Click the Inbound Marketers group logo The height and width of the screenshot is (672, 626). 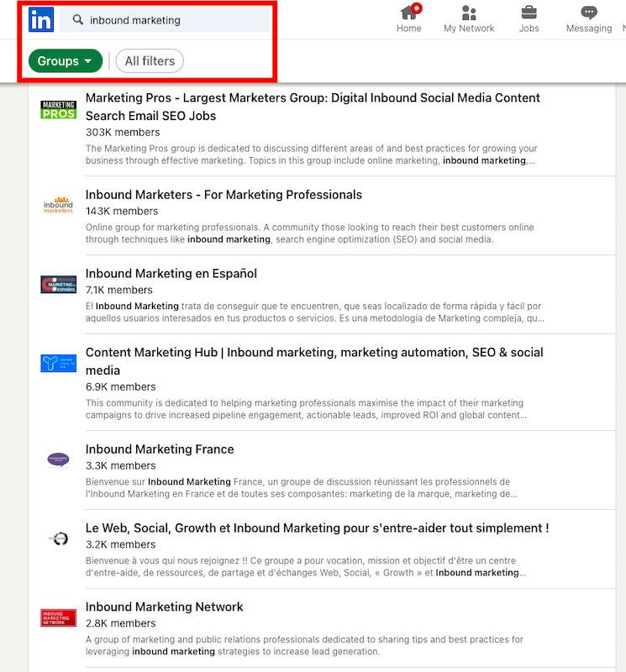59,205
